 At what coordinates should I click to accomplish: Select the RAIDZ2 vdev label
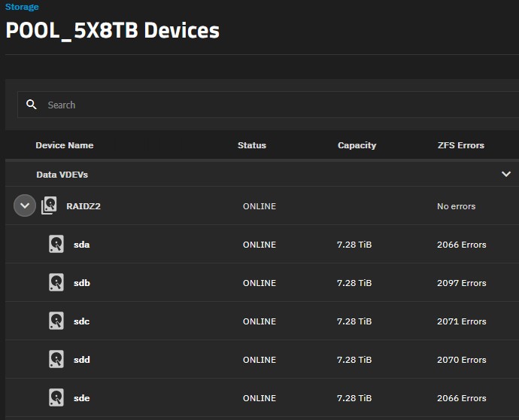coord(83,206)
